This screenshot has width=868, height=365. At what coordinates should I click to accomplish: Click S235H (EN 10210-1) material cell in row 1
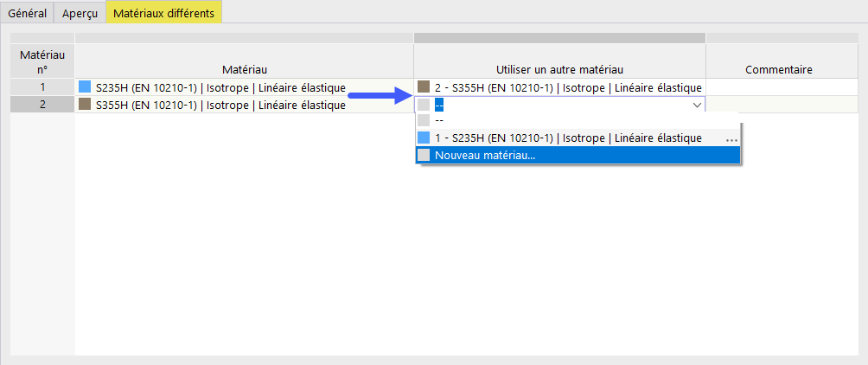tap(244, 87)
